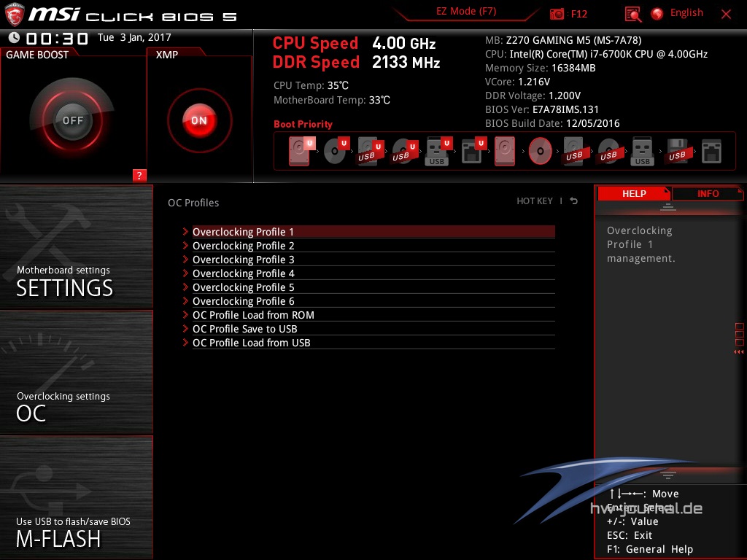Screen dimensions: 747x560
Task: Select the UEFI USB hard disk boot icon
Action: point(371,152)
